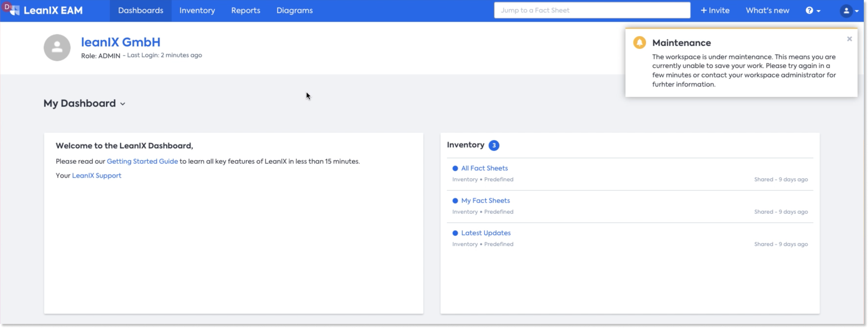Open the My Fact Sheets entry

point(485,201)
